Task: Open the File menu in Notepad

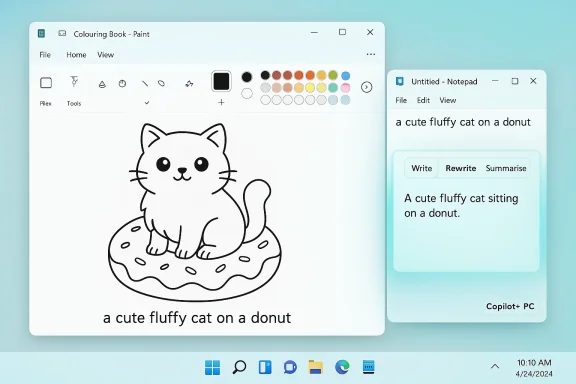Action: coord(401,100)
